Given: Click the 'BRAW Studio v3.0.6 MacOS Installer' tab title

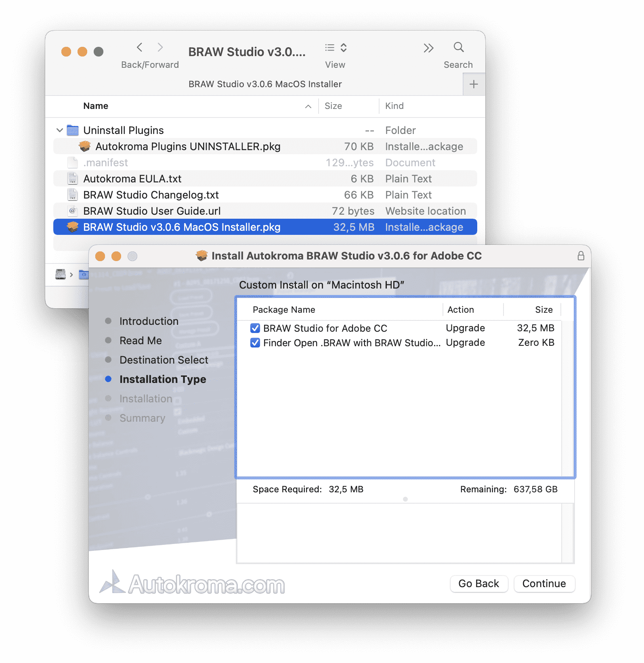Looking at the screenshot, I should (x=265, y=84).
